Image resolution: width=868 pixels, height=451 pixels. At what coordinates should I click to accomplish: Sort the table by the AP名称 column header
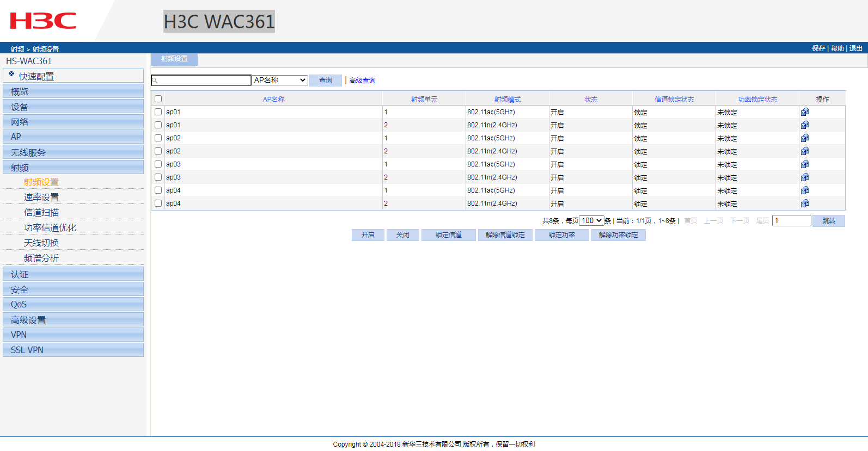pyautogui.click(x=273, y=100)
